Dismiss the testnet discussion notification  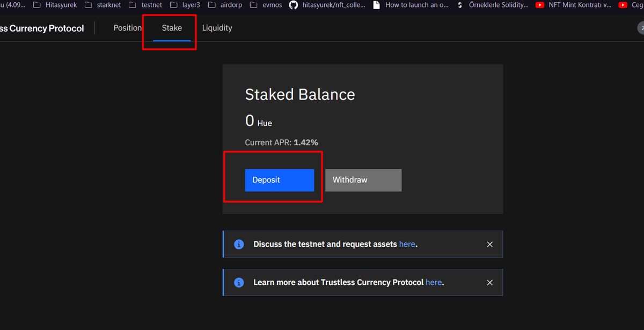489,244
